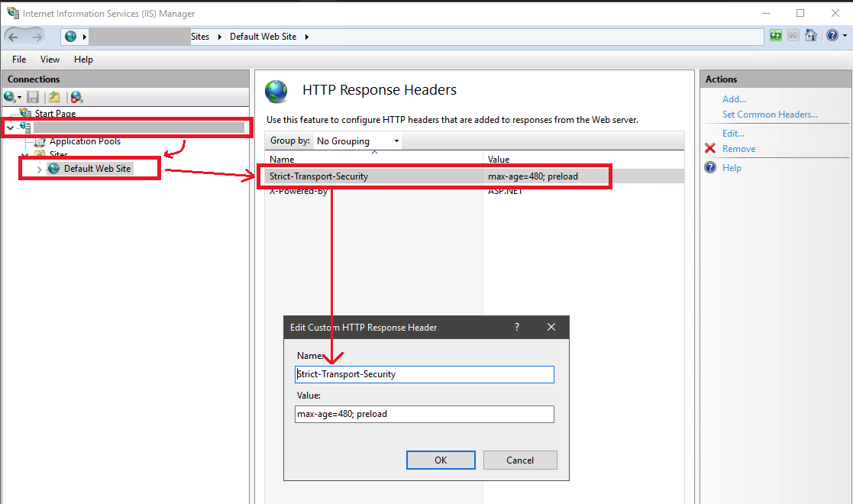Screen dimensions: 853x504
Task: Click Sites in the breadcrumb bar
Action: (200, 36)
